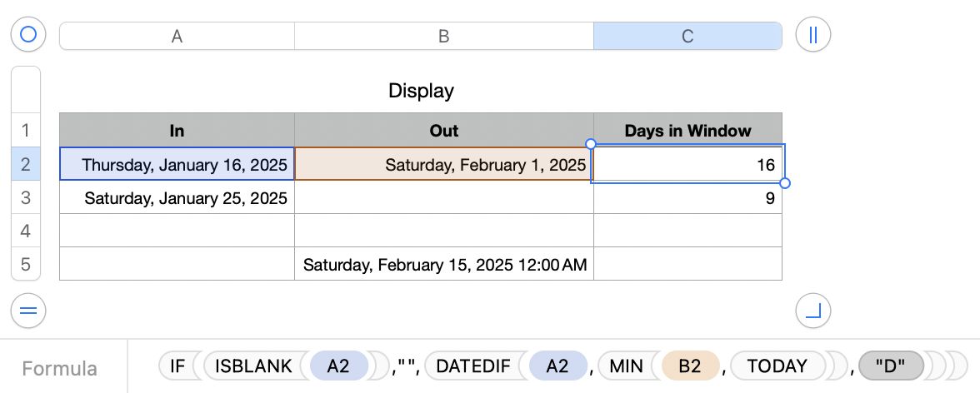This screenshot has width=980, height=393.
Task: Select row 3 header
Action: pyautogui.click(x=25, y=197)
